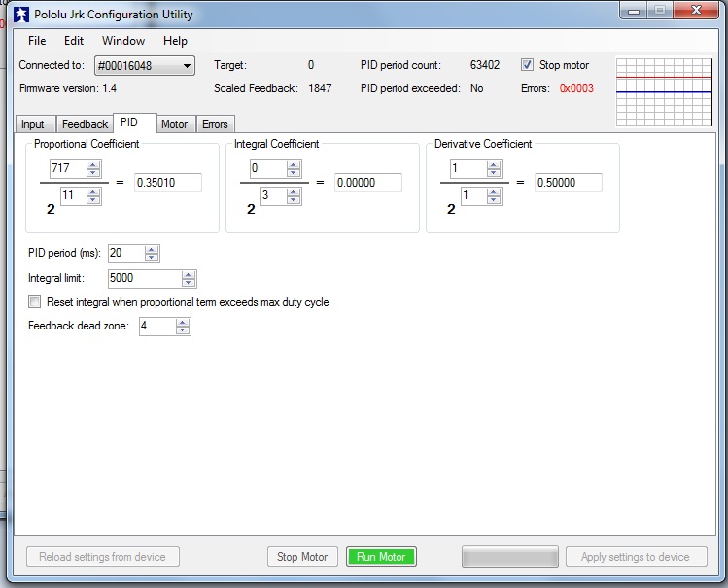Click the PID period input field
The width and height of the screenshot is (728, 588).
click(x=126, y=254)
